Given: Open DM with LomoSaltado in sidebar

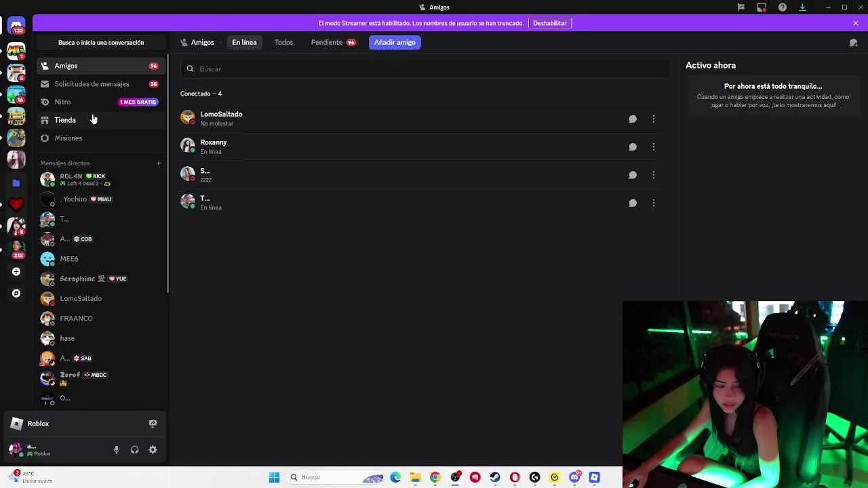Looking at the screenshot, I should [x=101, y=298].
